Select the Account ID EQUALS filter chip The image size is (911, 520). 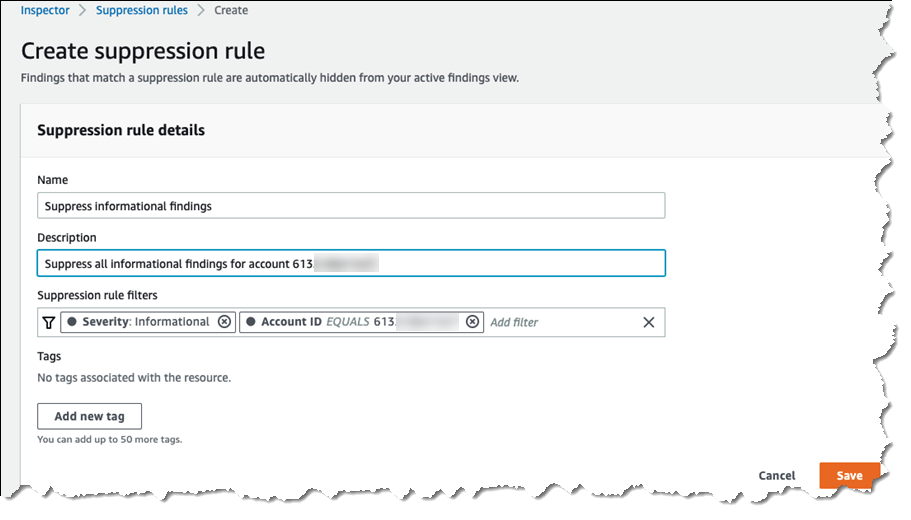(361, 322)
